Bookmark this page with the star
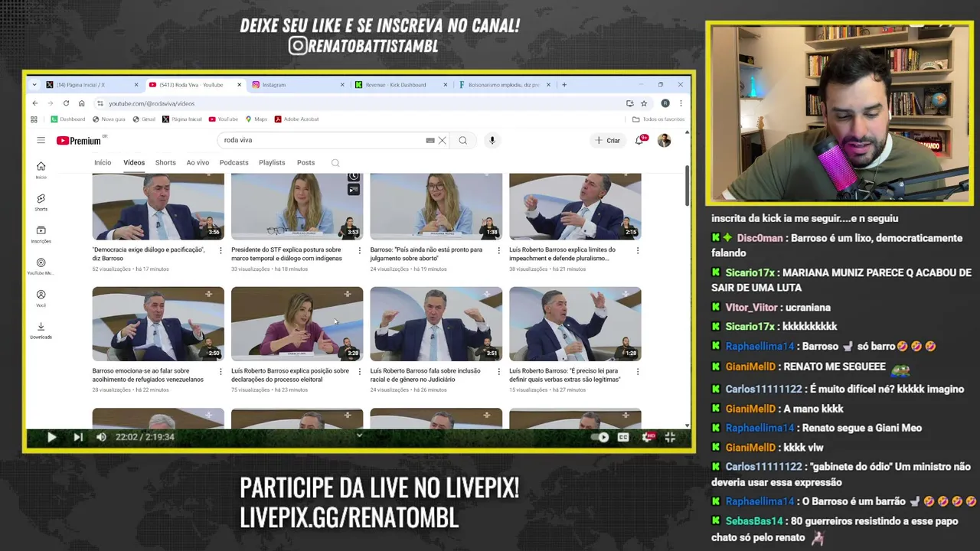The height and width of the screenshot is (551, 980). pyautogui.click(x=644, y=103)
